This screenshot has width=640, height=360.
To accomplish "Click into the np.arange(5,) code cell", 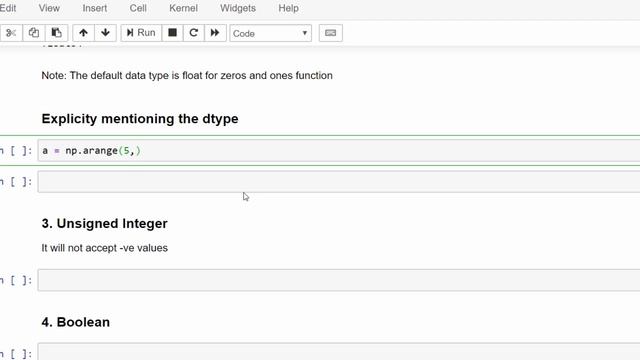I will 339,151.
